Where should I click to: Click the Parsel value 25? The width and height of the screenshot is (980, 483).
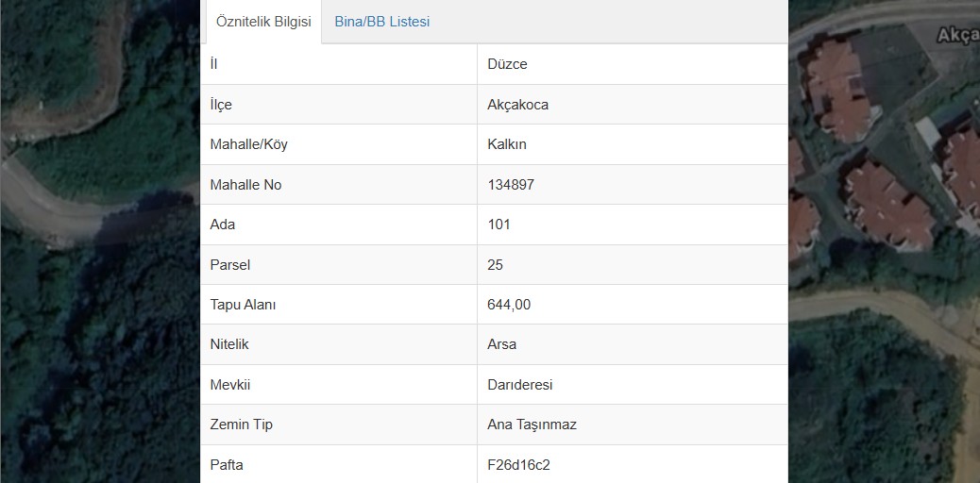(x=495, y=265)
